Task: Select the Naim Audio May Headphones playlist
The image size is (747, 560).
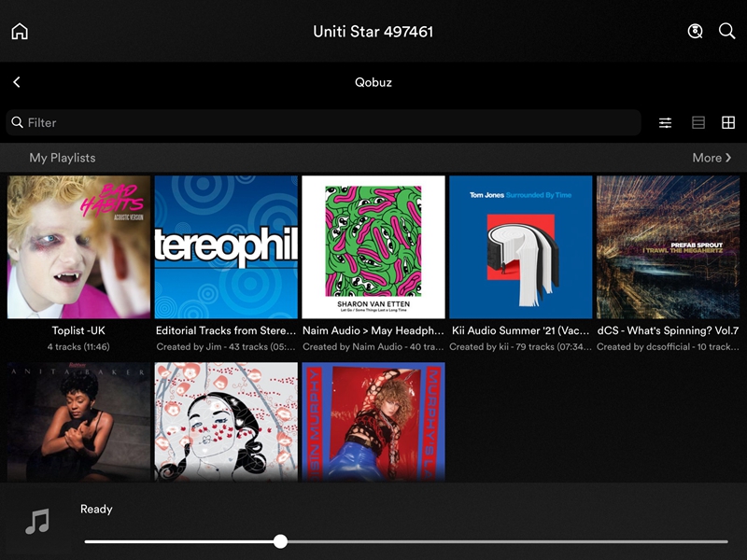Action: click(373, 247)
